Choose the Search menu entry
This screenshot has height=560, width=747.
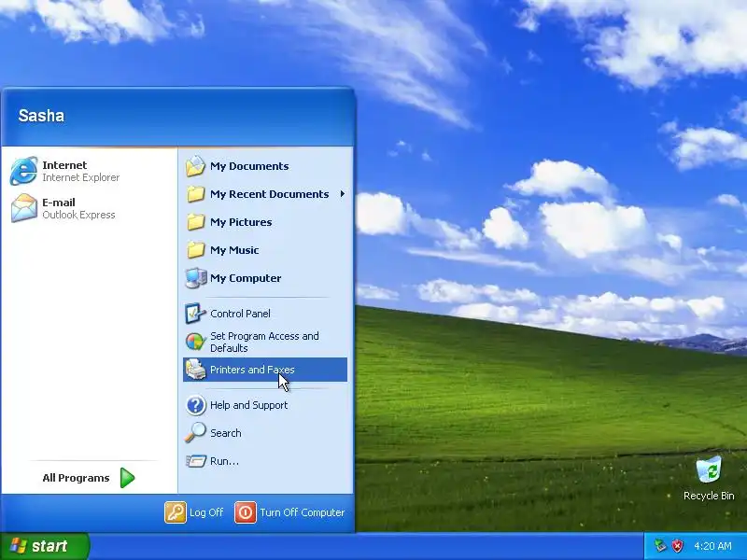tap(265, 433)
